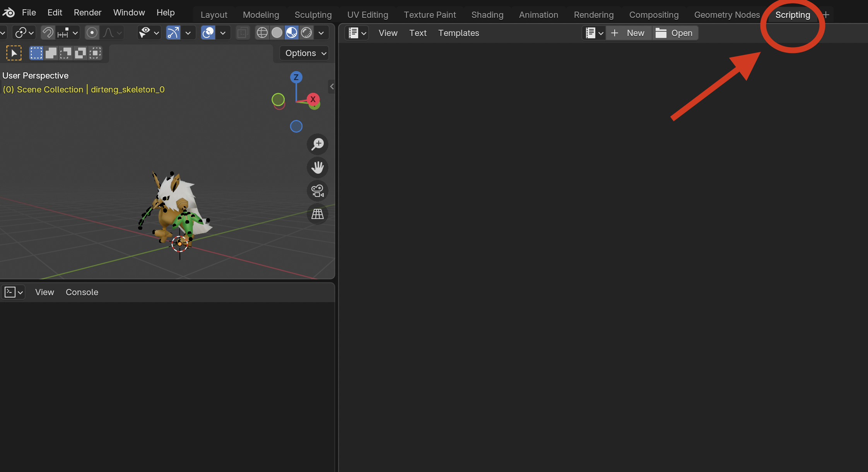This screenshot has height=472, width=868.
Task: Create a New text file
Action: click(629, 33)
